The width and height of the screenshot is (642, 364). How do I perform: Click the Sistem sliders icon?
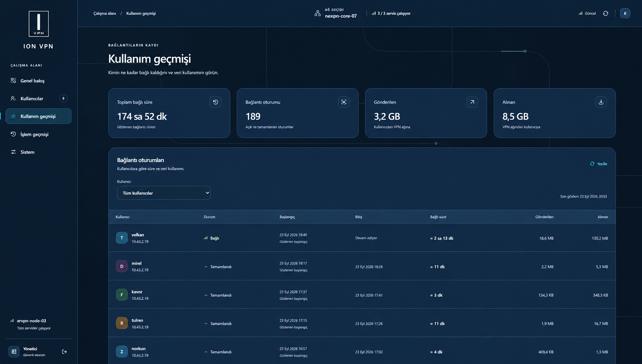[13, 152]
